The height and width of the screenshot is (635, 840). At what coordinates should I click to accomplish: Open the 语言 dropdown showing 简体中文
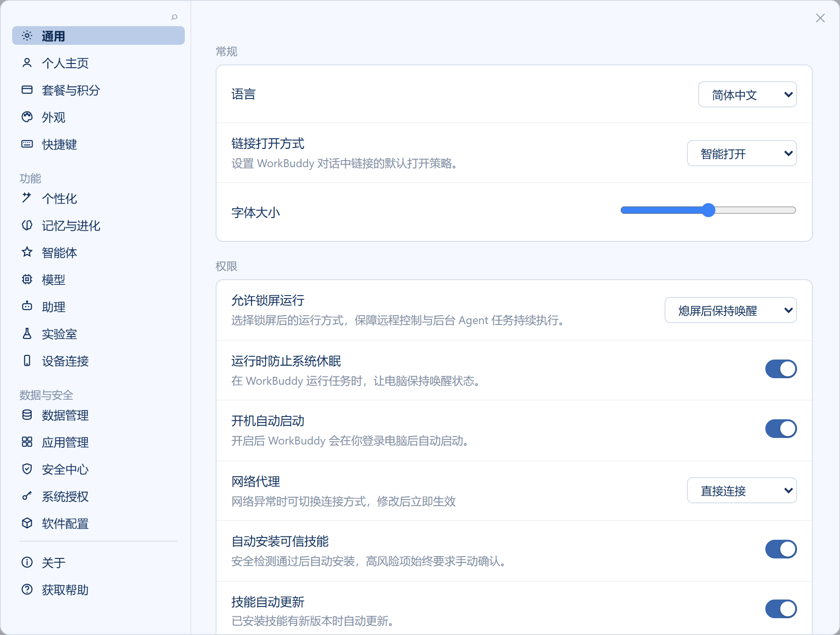(x=747, y=95)
